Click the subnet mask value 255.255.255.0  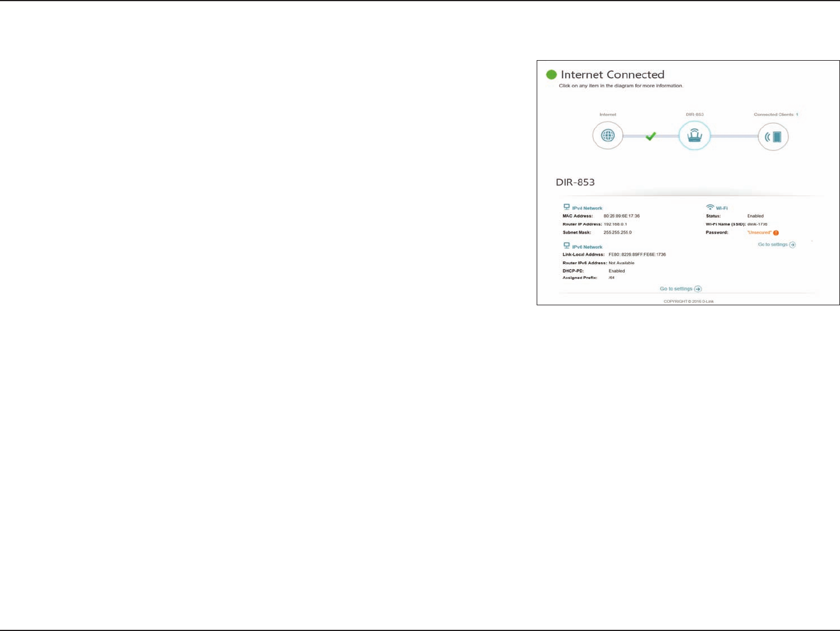[x=617, y=232]
